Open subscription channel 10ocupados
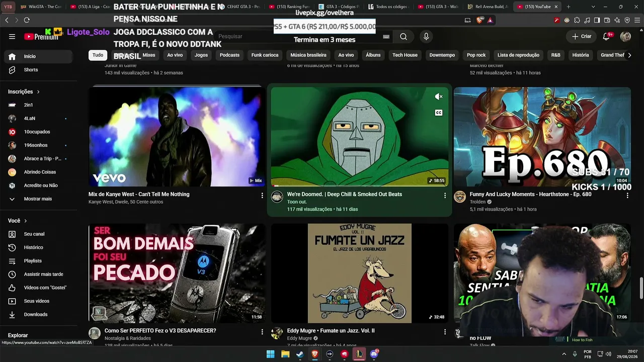The height and width of the screenshot is (362, 644). [x=38, y=132]
